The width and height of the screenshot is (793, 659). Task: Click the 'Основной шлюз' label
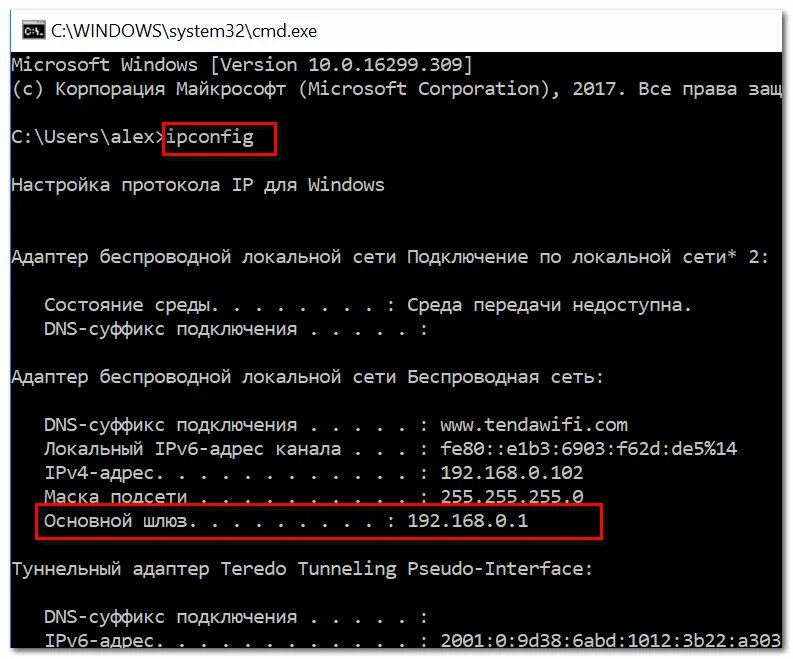click(x=116, y=521)
